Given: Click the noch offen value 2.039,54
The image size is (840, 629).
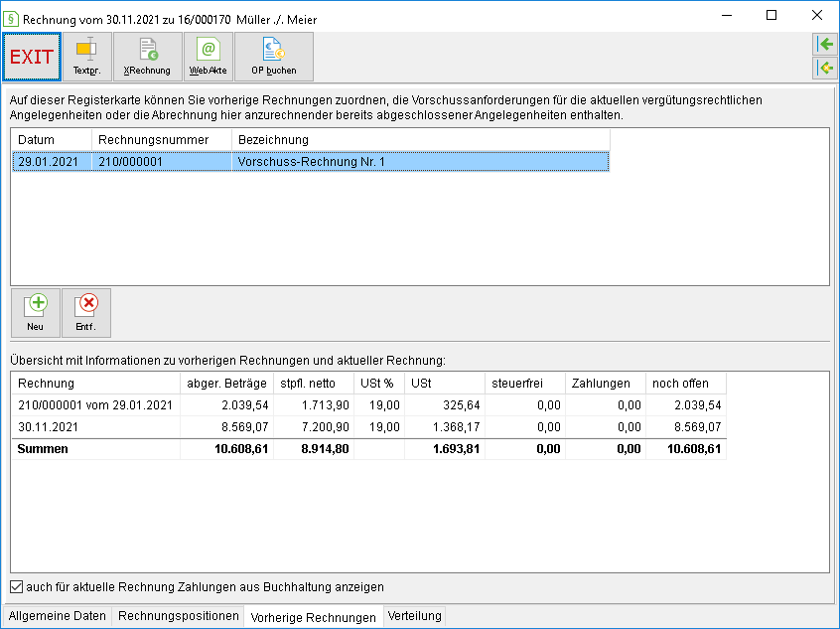Looking at the screenshot, I should pyautogui.click(x=697, y=404).
